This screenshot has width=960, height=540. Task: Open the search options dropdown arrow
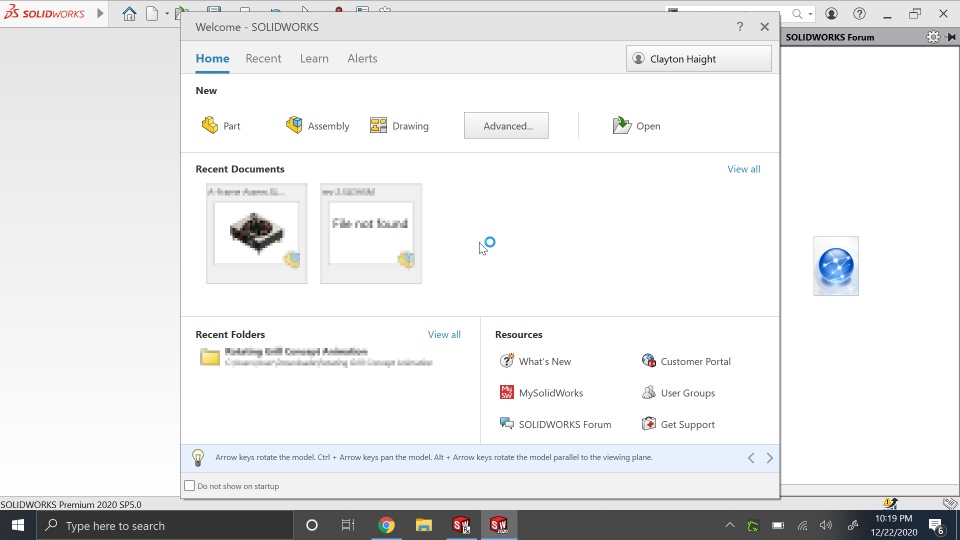pos(811,13)
